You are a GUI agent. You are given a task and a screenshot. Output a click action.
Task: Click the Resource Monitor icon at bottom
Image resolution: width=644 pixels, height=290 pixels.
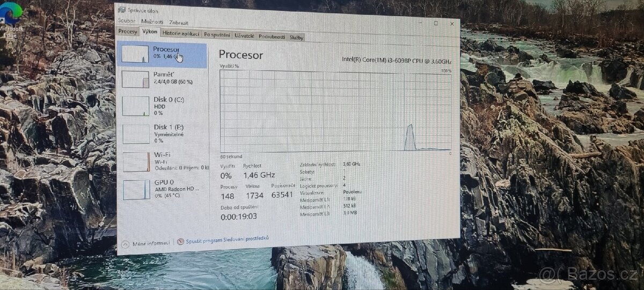[180, 242]
